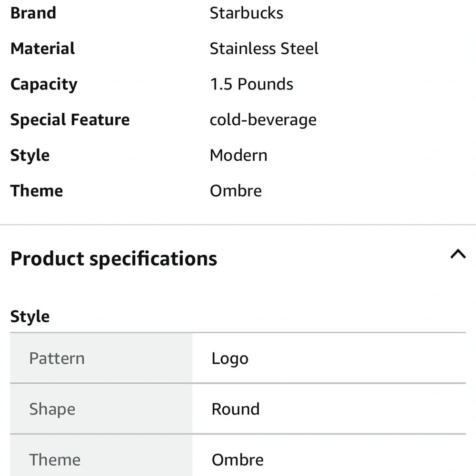Click the cold-beverage value
476x476 pixels.
[263, 120]
